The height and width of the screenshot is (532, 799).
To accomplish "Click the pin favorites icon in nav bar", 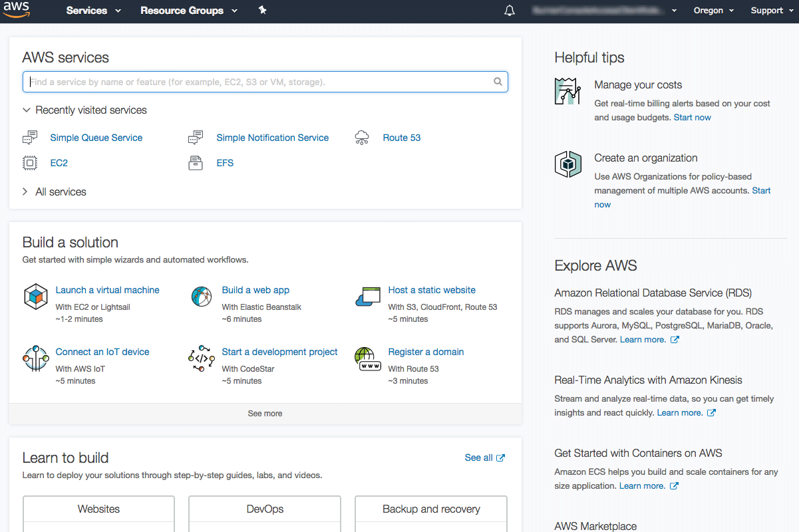I will tap(262, 11).
